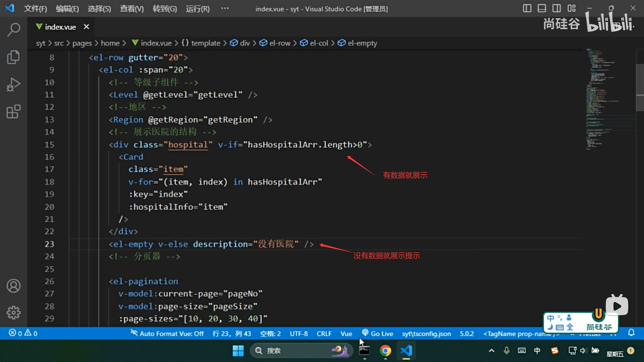Select the index.vue editor tab
This screenshot has height=362, width=644.
[x=60, y=27]
